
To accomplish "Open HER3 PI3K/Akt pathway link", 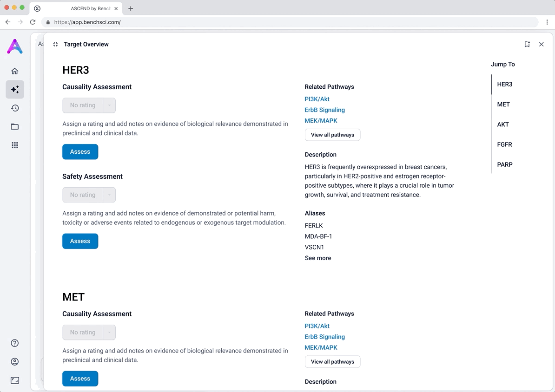I will click(317, 99).
